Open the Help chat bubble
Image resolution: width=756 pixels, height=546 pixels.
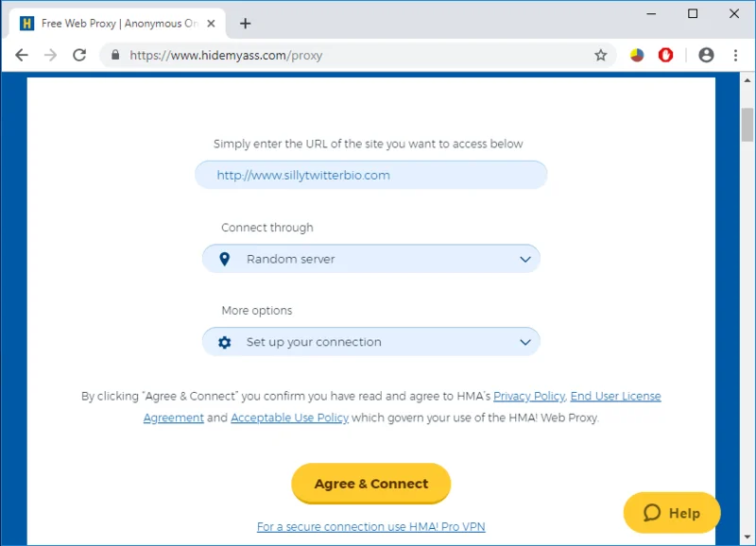click(671, 513)
